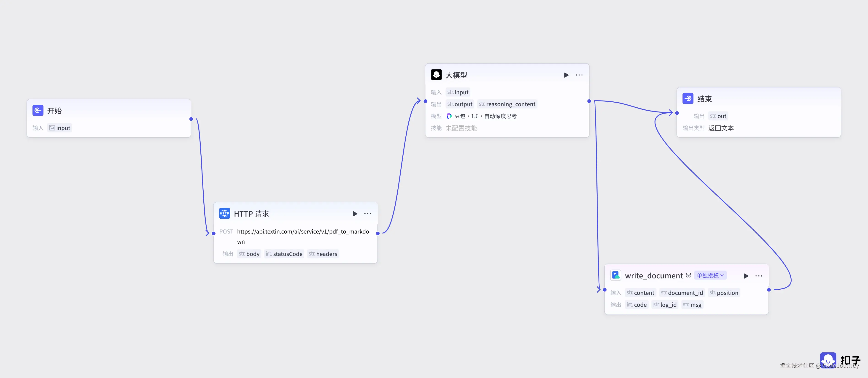Click the write_document plugin icon

click(x=616, y=275)
